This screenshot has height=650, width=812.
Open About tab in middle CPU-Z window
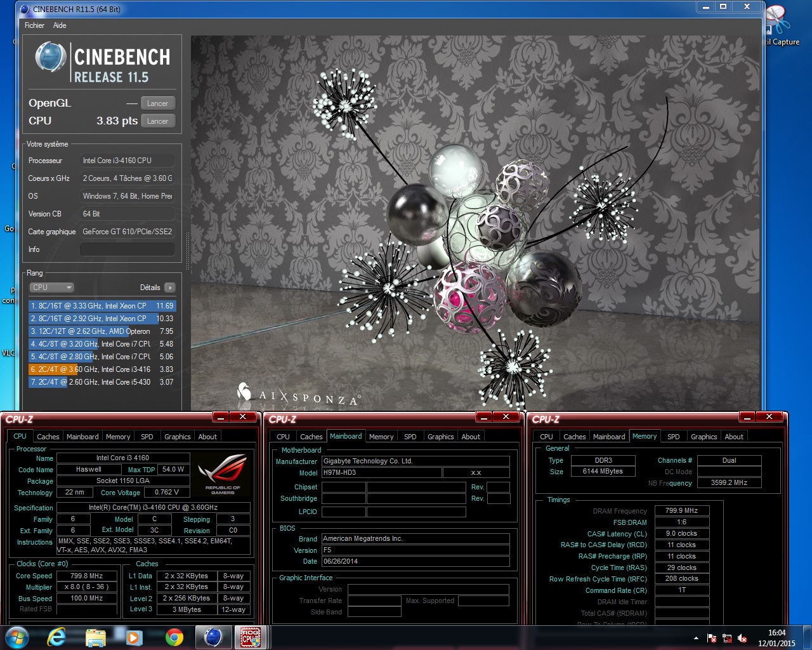[471, 437]
